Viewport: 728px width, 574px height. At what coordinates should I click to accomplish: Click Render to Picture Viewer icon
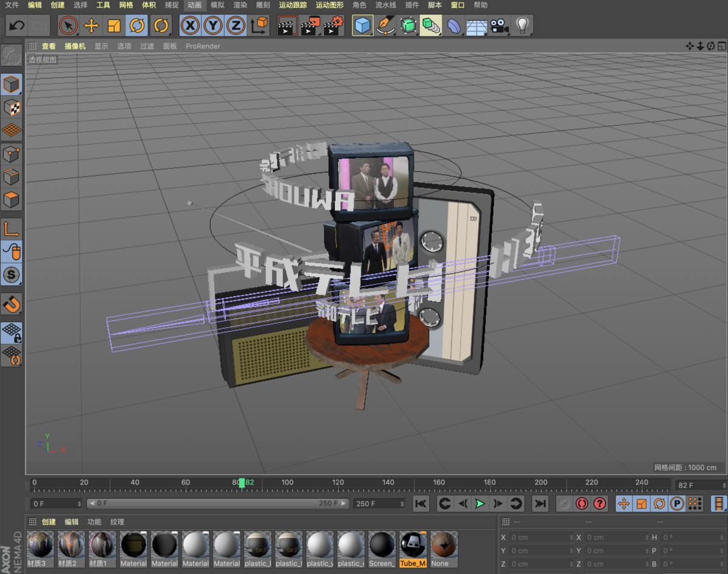click(x=310, y=25)
